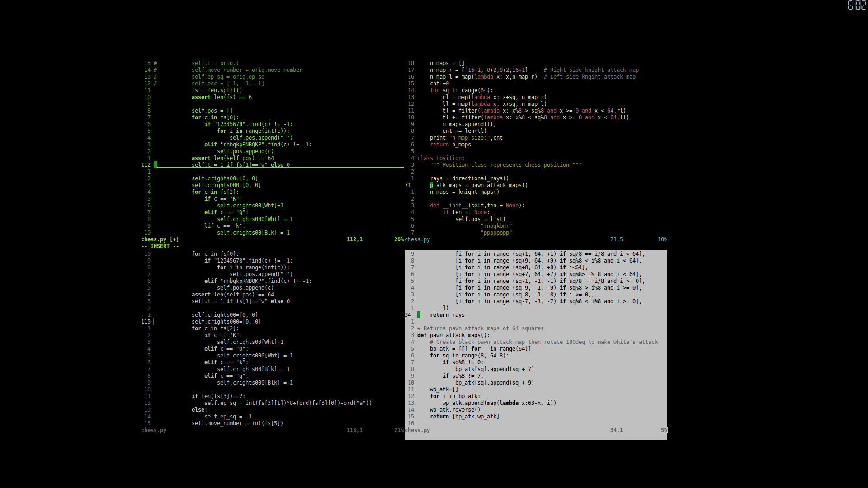Click the 'rays = directional_rays()' line

pos(469,178)
